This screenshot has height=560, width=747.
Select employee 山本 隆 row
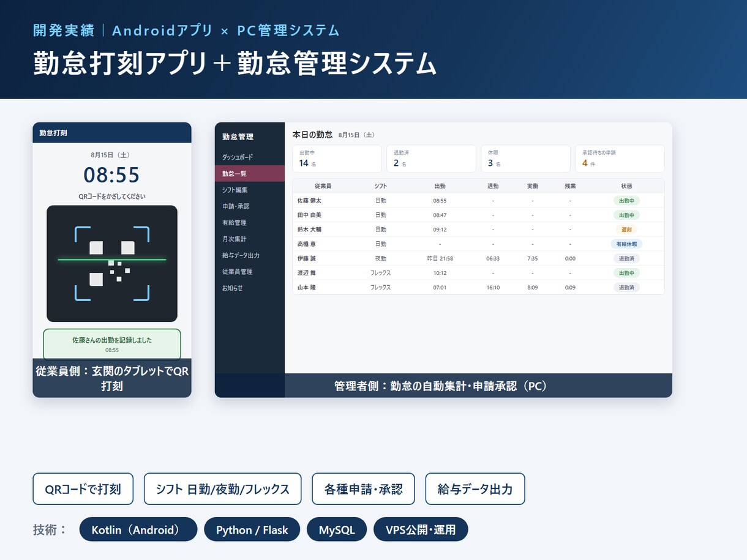coord(478,287)
